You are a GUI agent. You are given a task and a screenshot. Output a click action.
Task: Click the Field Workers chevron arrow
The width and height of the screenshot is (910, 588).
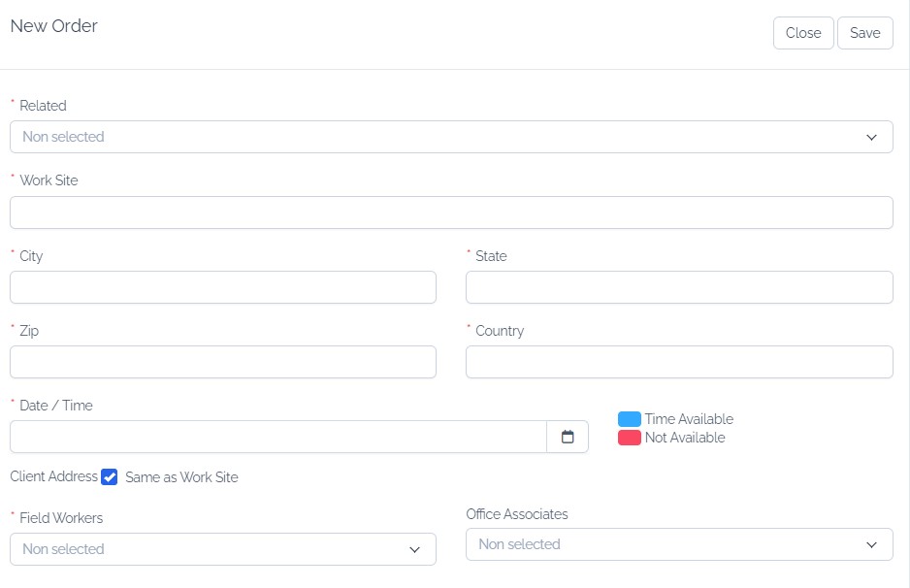414,550
